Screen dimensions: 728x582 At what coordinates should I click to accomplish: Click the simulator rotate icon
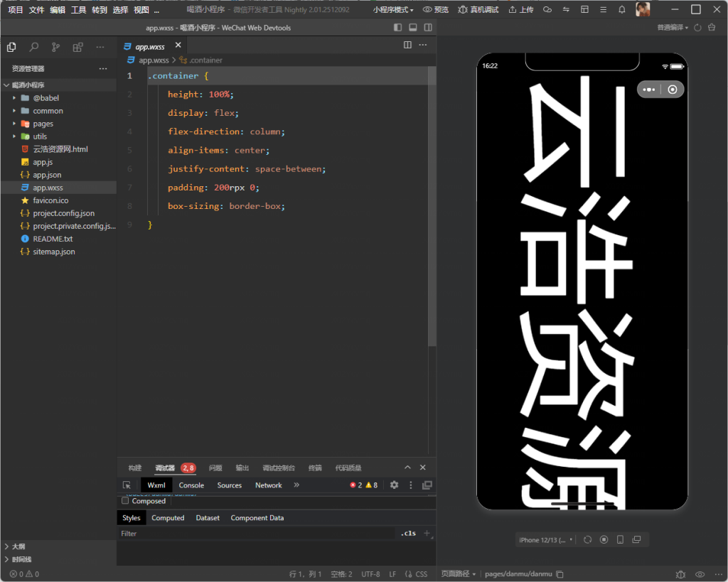(587, 540)
